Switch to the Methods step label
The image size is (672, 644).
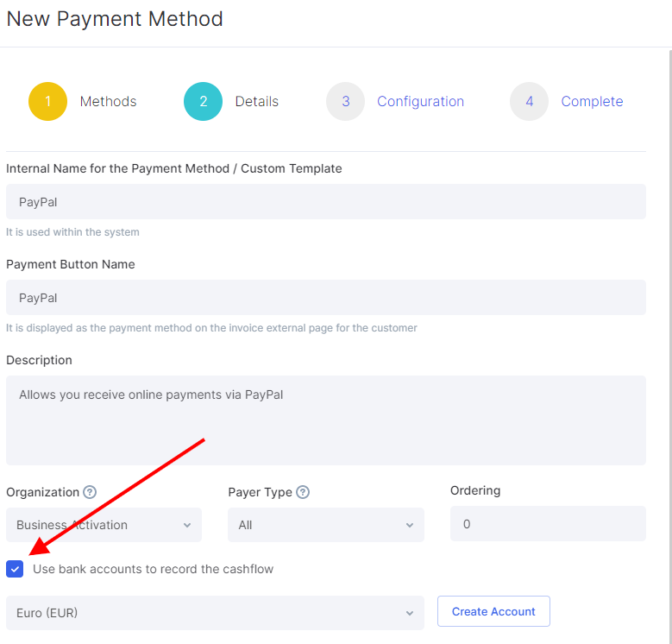(x=108, y=101)
